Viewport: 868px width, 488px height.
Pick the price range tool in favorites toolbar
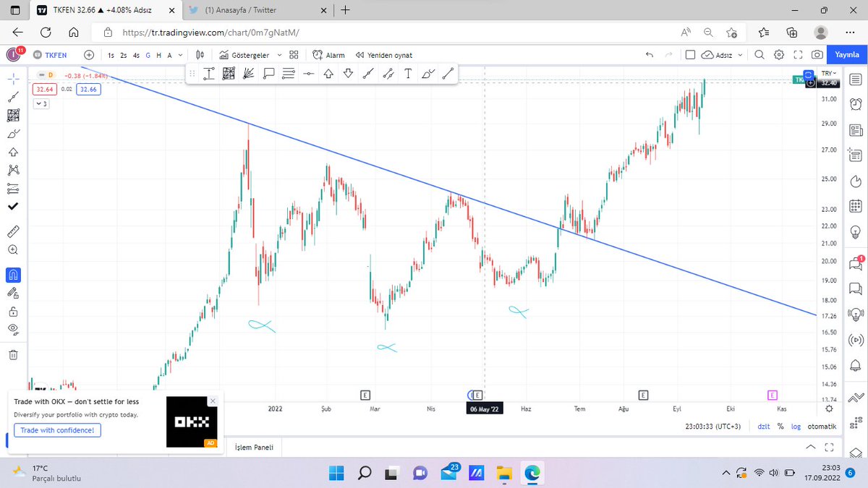click(209, 73)
